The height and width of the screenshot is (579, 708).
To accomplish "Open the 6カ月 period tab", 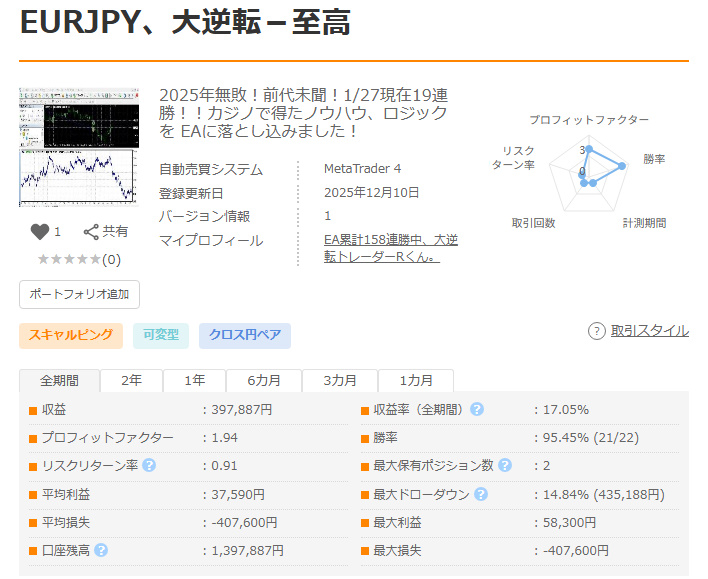I will pos(264,380).
